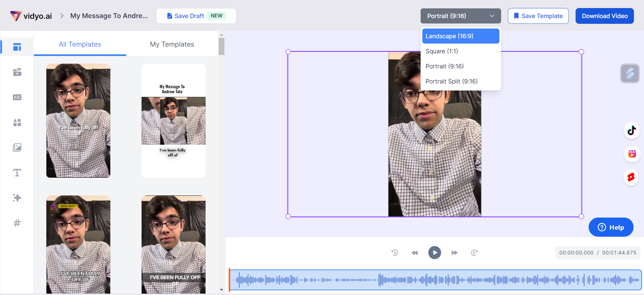Screen dimensions: 644x295
Task: Click the Save Template button
Action: point(538,16)
